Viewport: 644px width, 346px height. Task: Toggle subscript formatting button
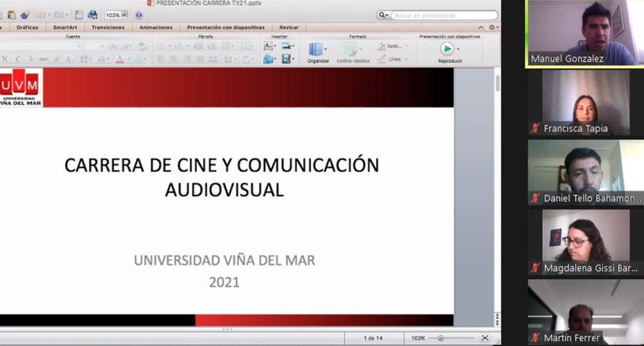tap(70, 59)
